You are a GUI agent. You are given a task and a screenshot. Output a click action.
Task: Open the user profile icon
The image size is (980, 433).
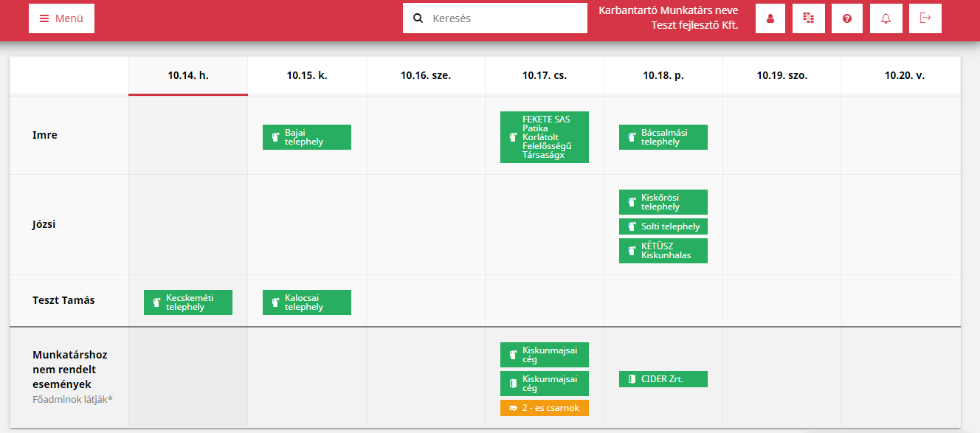click(x=770, y=18)
